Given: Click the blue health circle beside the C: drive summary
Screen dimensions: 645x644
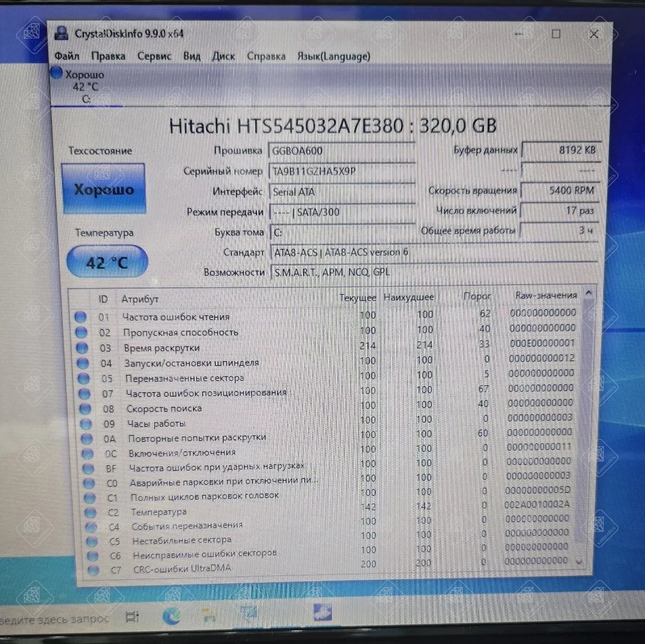Looking at the screenshot, I should 56,73.
